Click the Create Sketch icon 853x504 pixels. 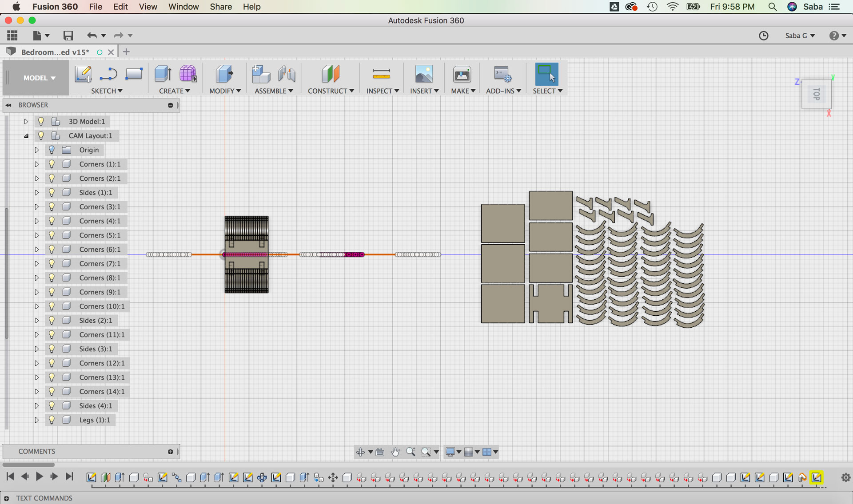pos(83,74)
